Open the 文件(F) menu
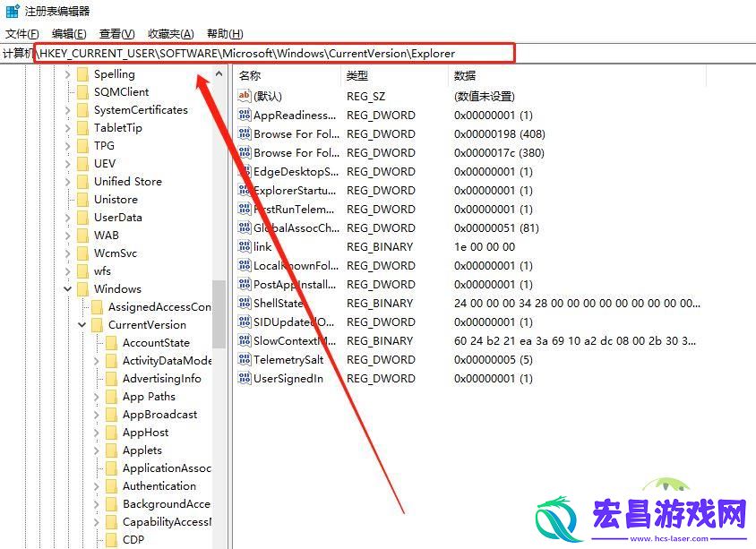756x549 pixels. [21, 34]
